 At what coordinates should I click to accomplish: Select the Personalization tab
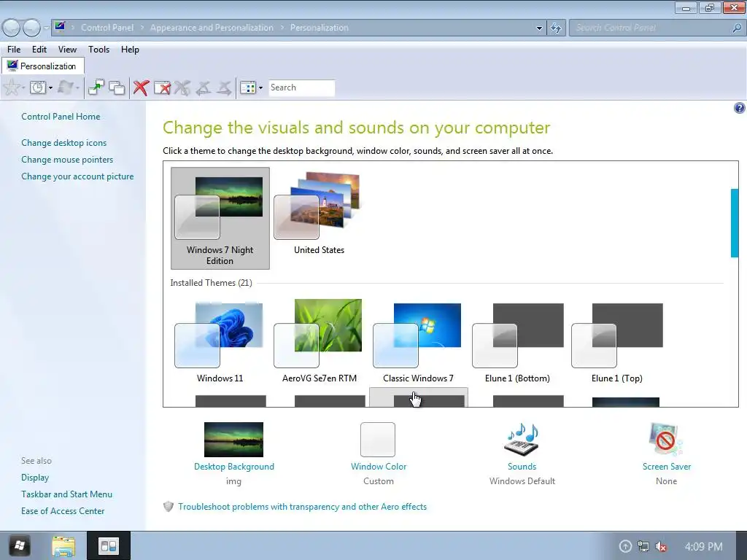coord(43,66)
